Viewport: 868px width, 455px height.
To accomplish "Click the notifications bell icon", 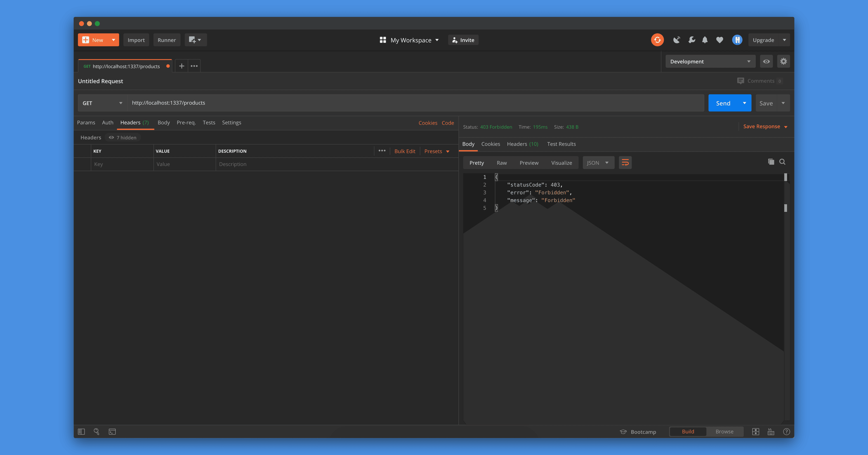I will pyautogui.click(x=705, y=40).
